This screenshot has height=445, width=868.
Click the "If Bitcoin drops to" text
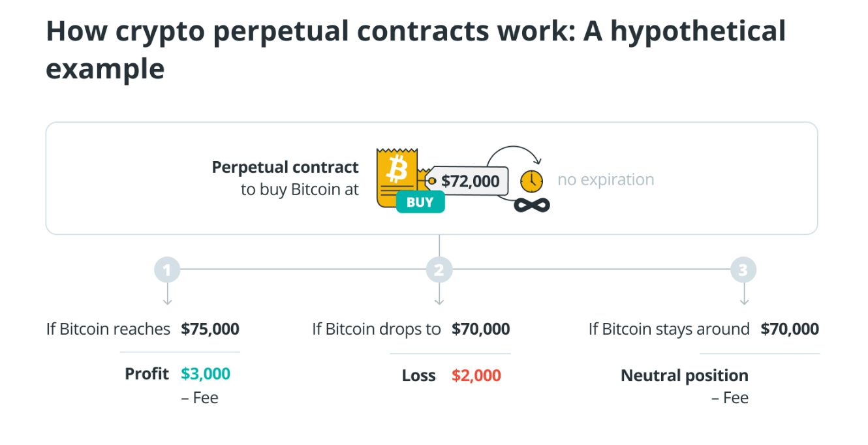tap(377, 329)
